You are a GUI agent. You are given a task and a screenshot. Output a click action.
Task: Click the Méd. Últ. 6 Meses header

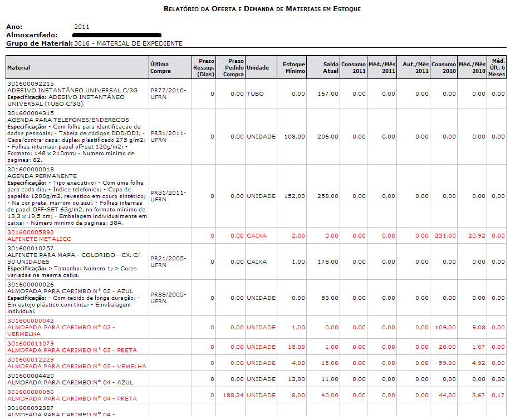point(497,68)
